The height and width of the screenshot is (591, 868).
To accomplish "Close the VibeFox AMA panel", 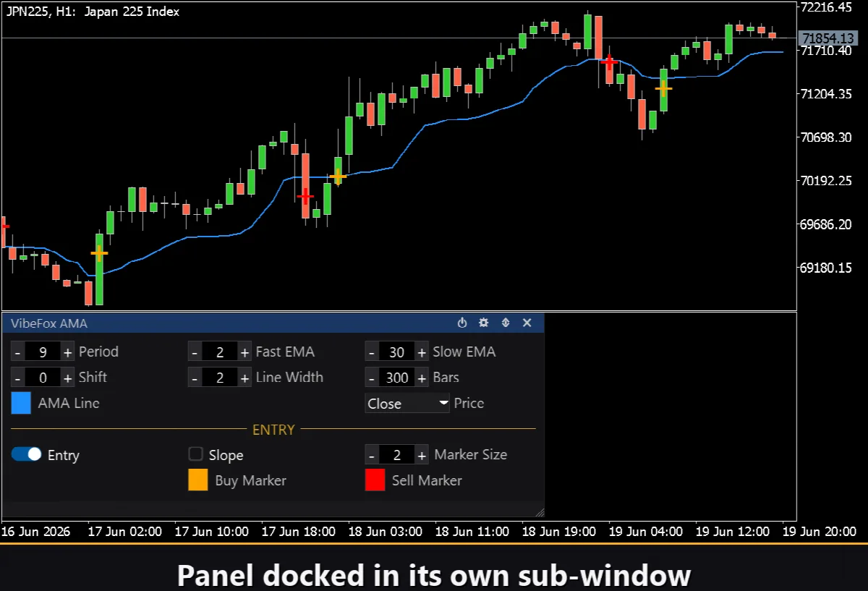I will pos(527,323).
